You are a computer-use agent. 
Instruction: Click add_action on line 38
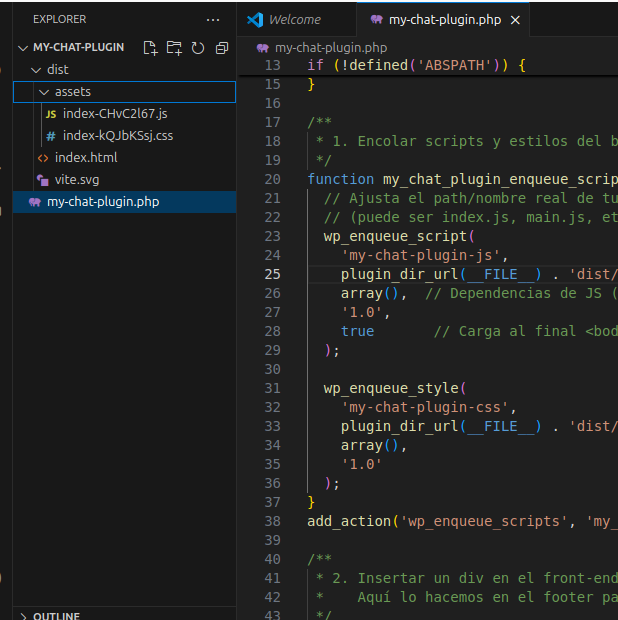pyautogui.click(x=350, y=521)
